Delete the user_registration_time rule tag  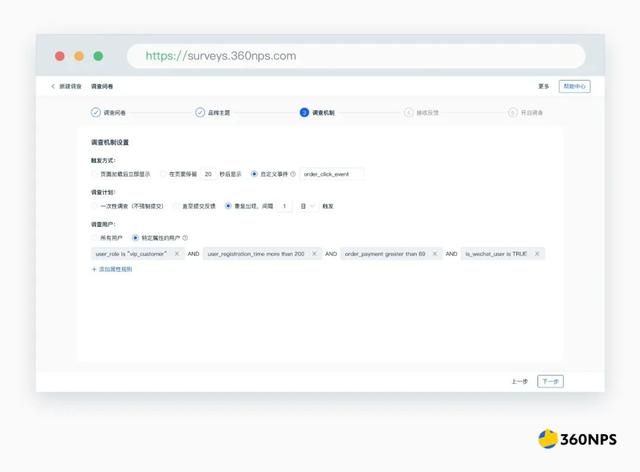point(314,254)
